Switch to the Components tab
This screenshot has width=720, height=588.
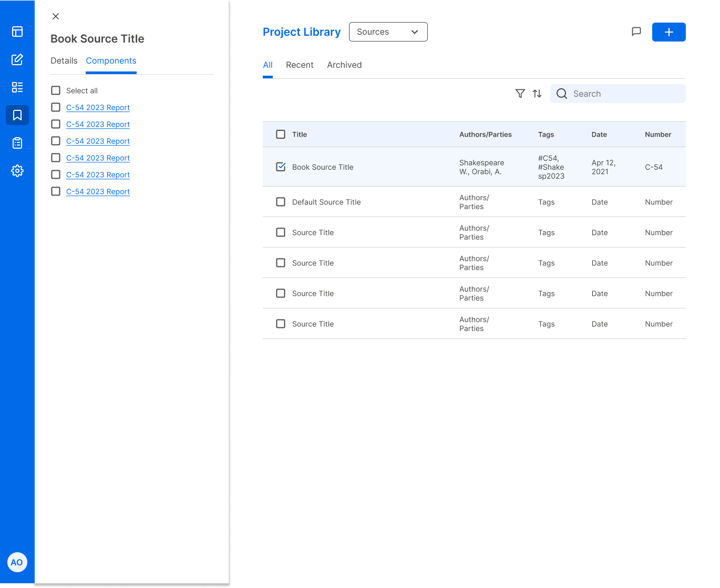click(x=111, y=61)
